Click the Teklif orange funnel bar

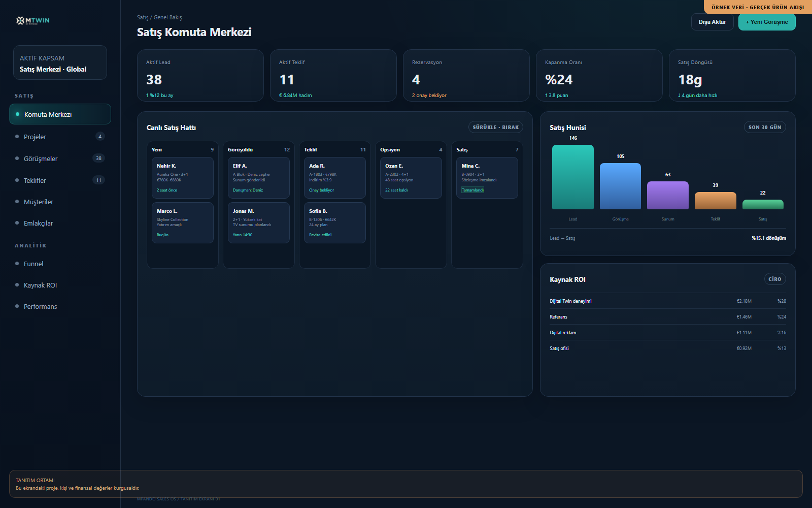tap(715, 201)
